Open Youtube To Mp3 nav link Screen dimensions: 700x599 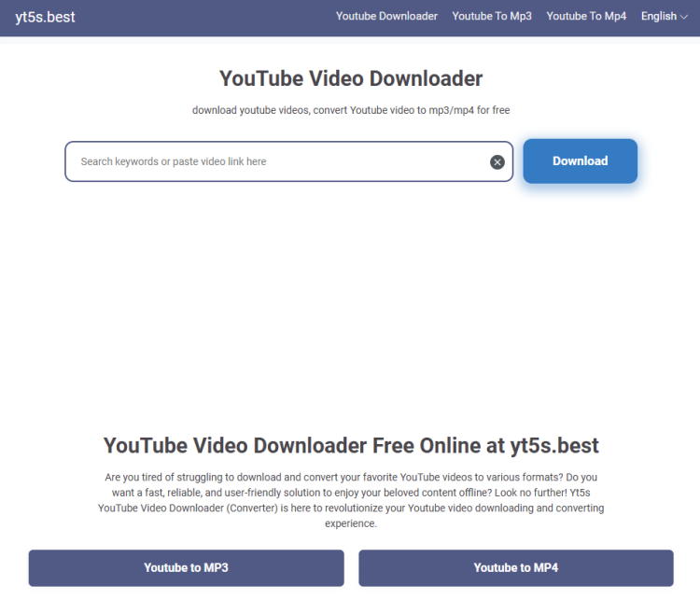(x=492, y=16)
